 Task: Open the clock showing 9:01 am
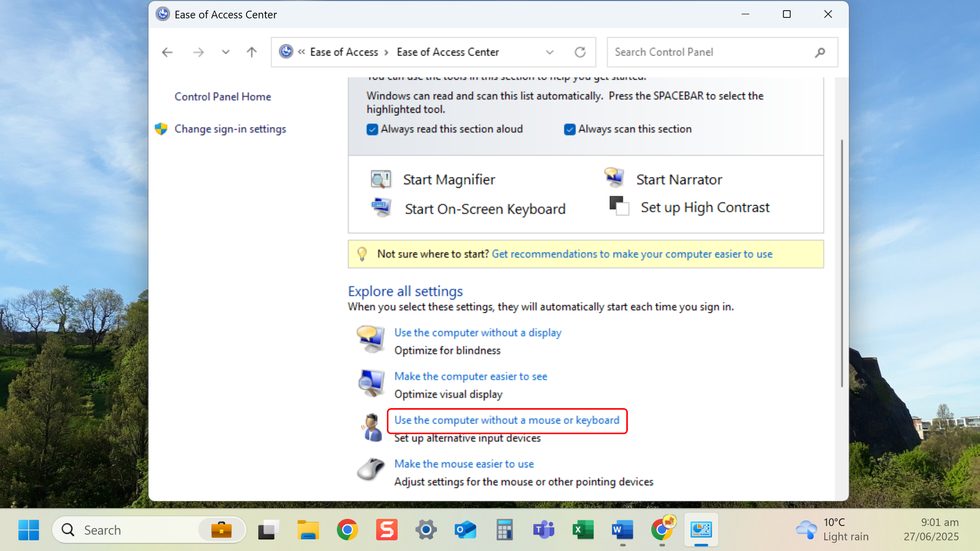click(x=931, y=530)
